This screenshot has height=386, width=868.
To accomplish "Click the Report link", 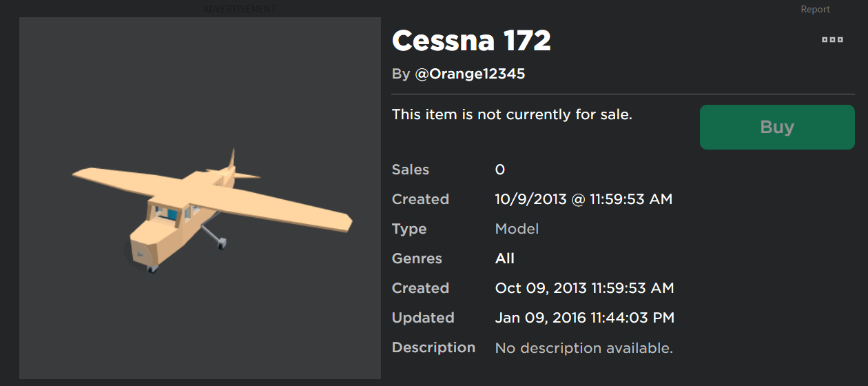I will point(815,9).
